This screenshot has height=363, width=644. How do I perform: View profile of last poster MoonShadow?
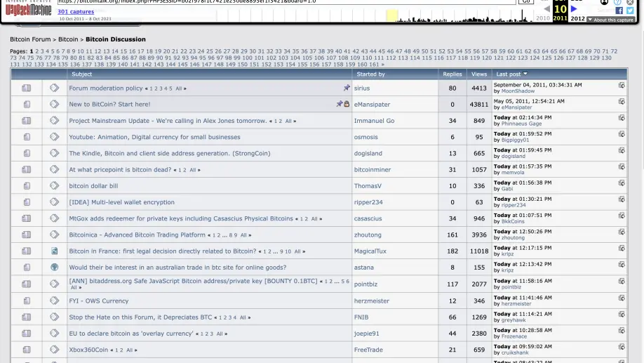518,91
